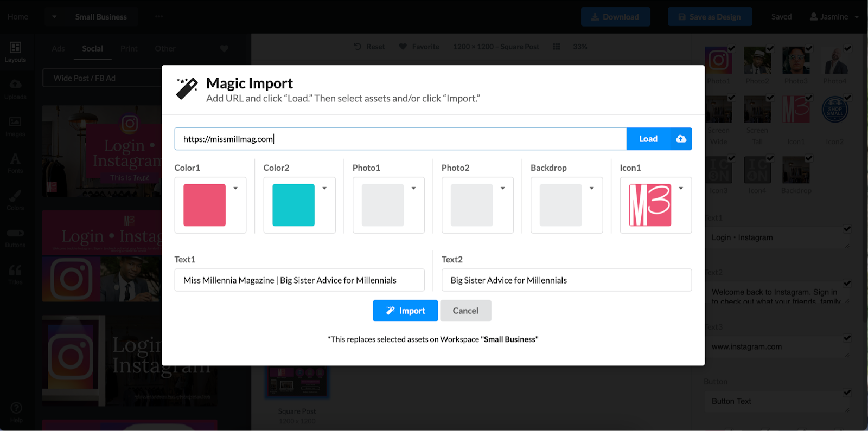The height and width of the screenshot is (431, 868).
Task: Click the cloud upload icon beside Load
Action: [x=681, y=139]
